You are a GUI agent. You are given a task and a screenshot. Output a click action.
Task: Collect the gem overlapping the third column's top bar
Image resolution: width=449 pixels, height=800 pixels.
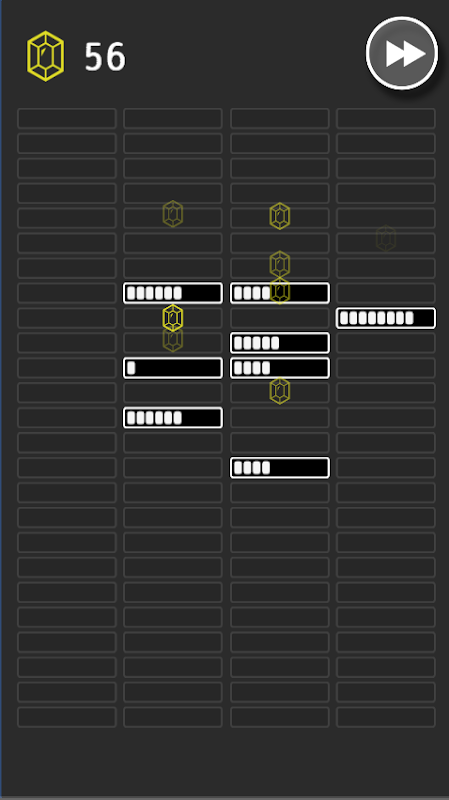[x=280, y=290]
